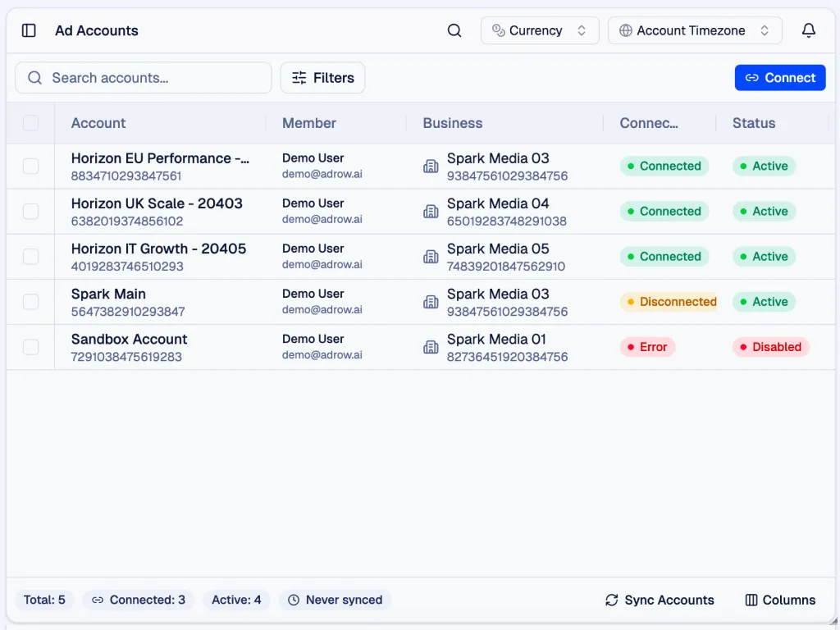Click the sync icon next to Sync Accounts
Image resolution: width=840 pixels, height=630 pixels.
tap(610, 600)
